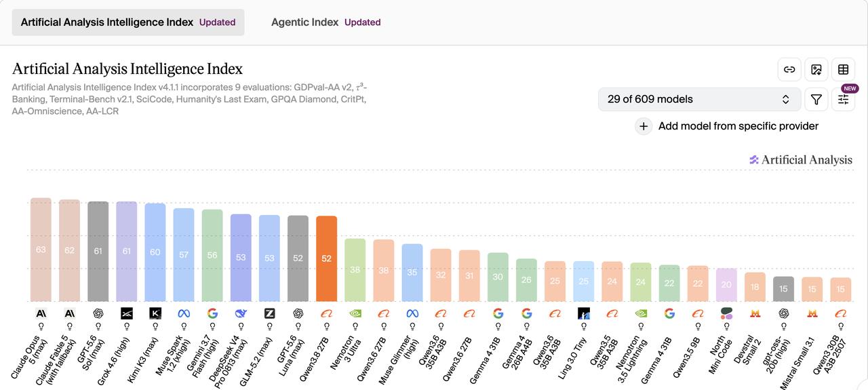This screenshot has width=868, height=390.
Task: Click lightbulb indicator under Qwen3.8 27B
Action: coord(326,326)
